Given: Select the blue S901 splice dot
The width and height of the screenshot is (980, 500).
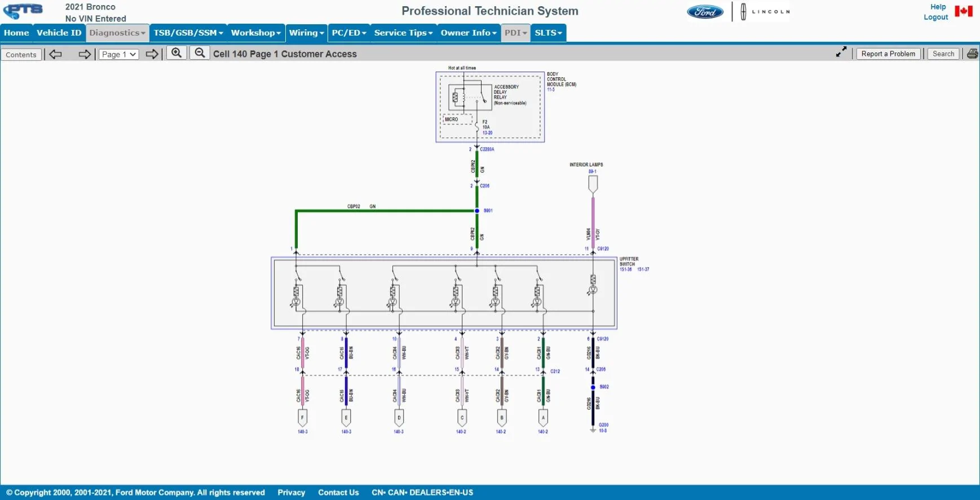Looking at the screenshot, I should click(477, 211).
